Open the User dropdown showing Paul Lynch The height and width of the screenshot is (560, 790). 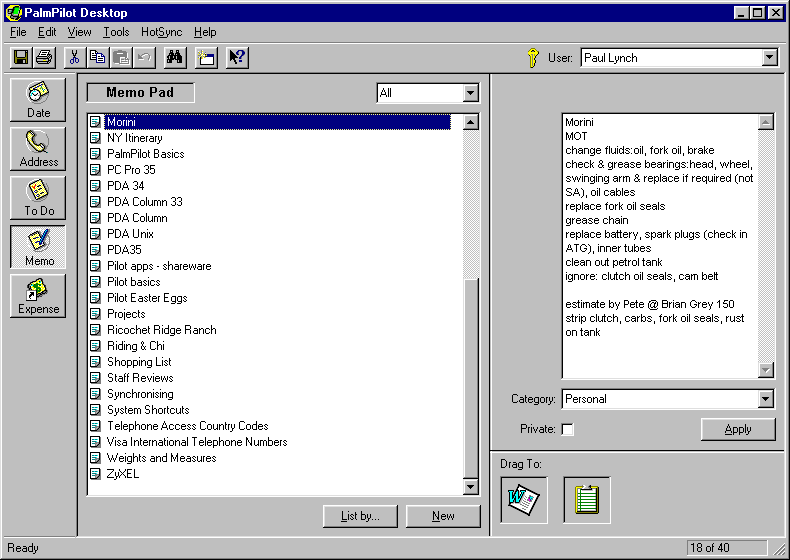[769, 57]
